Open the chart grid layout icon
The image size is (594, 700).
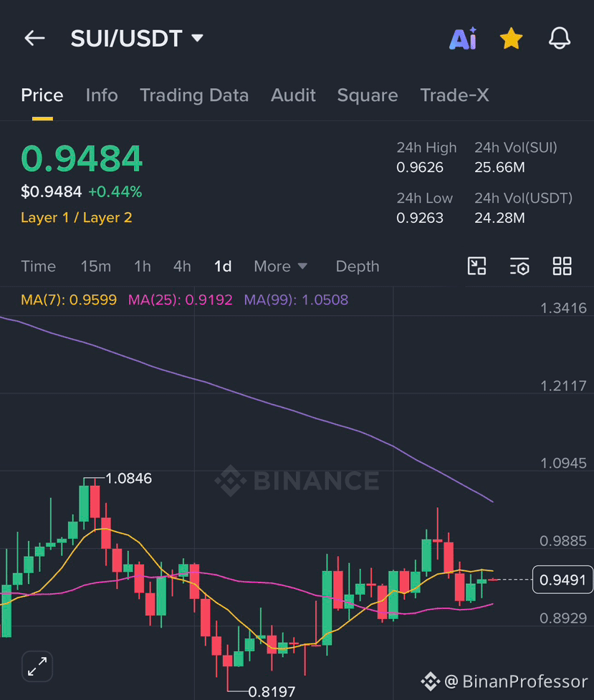[562, 266]
